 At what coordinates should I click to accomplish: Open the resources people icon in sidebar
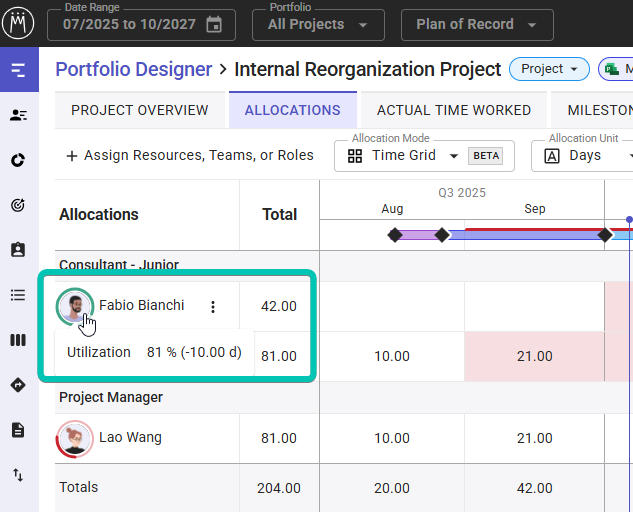click(x=18, y=115)
